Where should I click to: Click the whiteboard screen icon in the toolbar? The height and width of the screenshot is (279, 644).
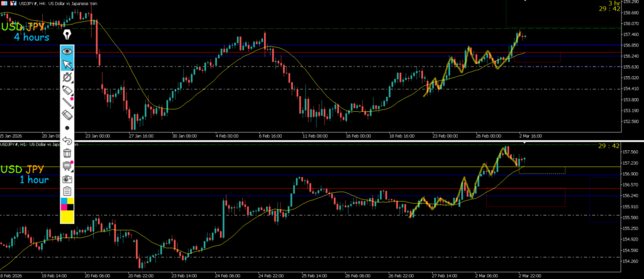[x=67, y=166]
